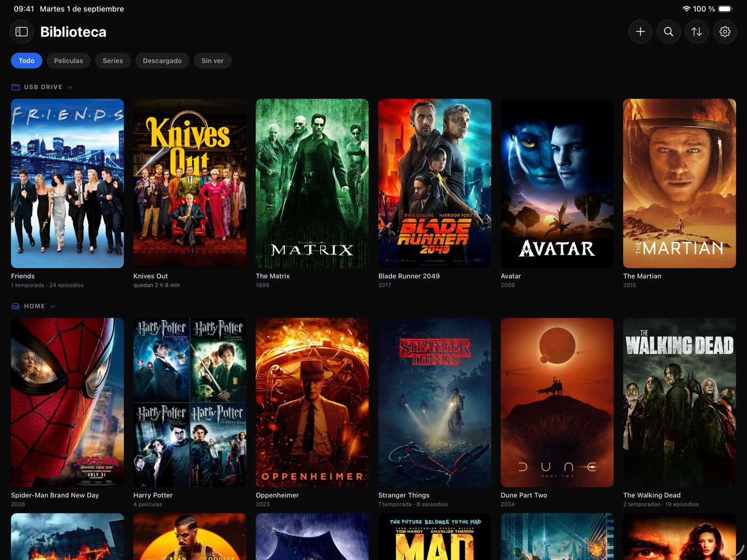The width and height of the screenshot is (747, 560).
Task: Click 'The Matrix' title text
Action: pos(273,276)
